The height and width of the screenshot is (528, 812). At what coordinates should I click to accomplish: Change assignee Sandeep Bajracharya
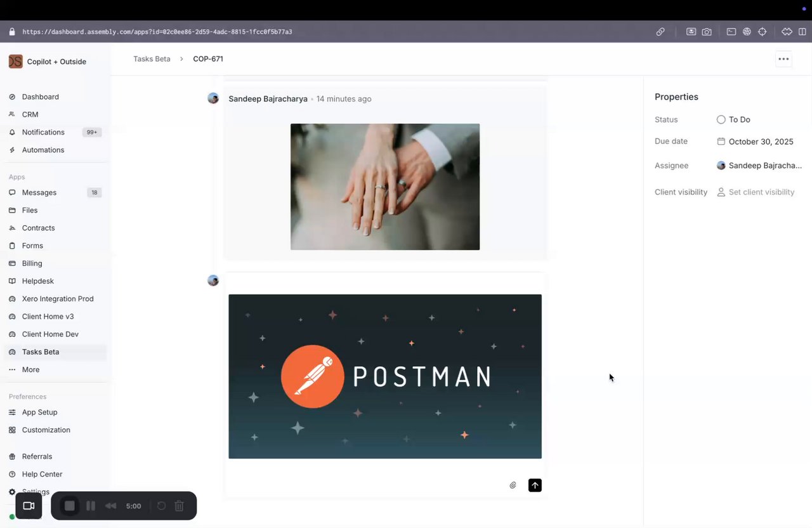(759, 166)
